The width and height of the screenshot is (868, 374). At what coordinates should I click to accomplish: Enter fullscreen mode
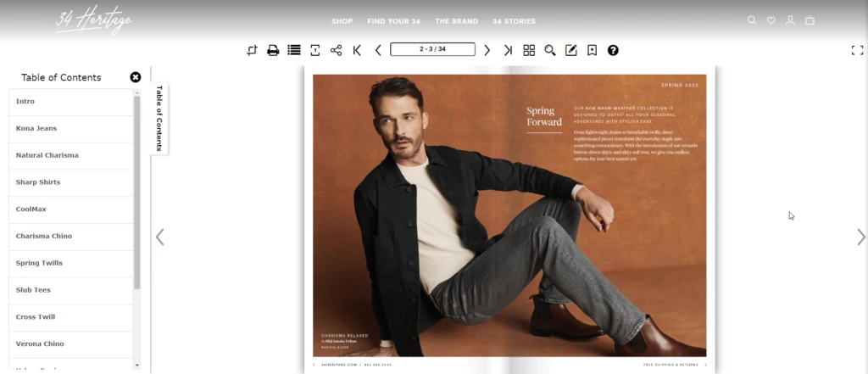tap(857, 50)
